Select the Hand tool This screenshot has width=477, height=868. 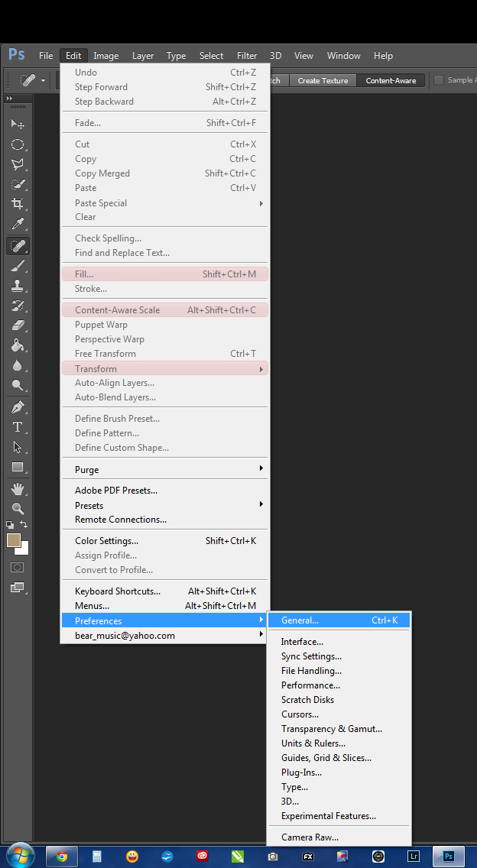coord(18,489)
